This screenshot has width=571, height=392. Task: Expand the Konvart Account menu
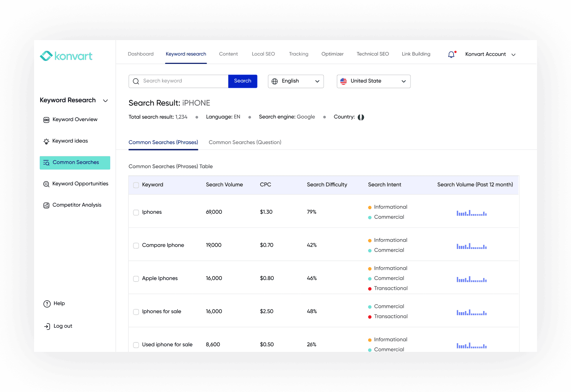pyautogui.click(x=490, y=54)
